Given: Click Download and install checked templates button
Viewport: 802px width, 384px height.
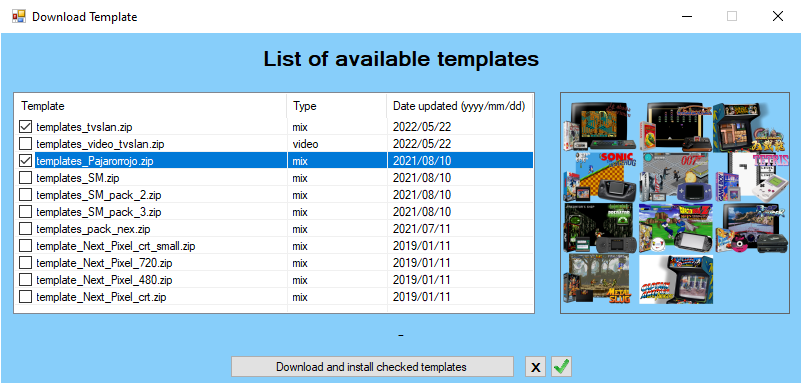Looking at the screenshot, I should [x=372, y=367].
